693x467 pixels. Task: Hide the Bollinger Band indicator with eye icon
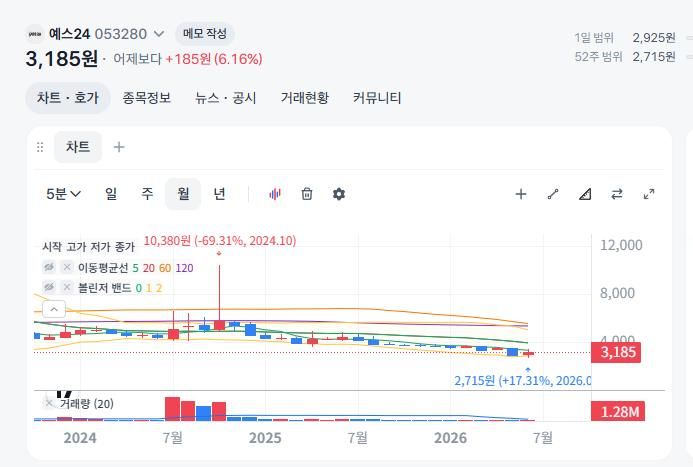tap(49, 287)
